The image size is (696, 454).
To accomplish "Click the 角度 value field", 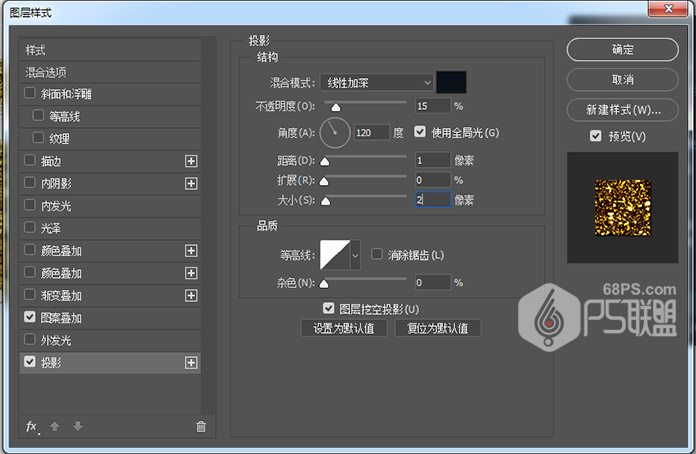I will (372, 133).
